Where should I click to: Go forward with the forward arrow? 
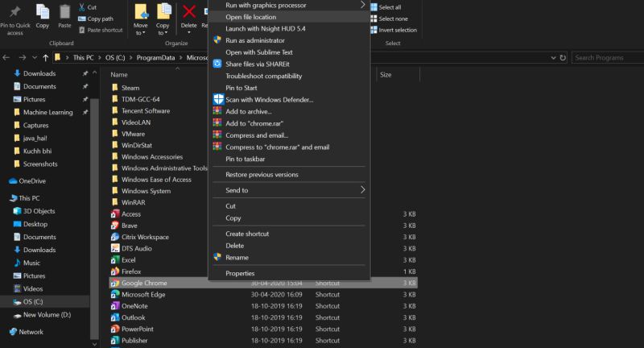[x=23, y=57]
